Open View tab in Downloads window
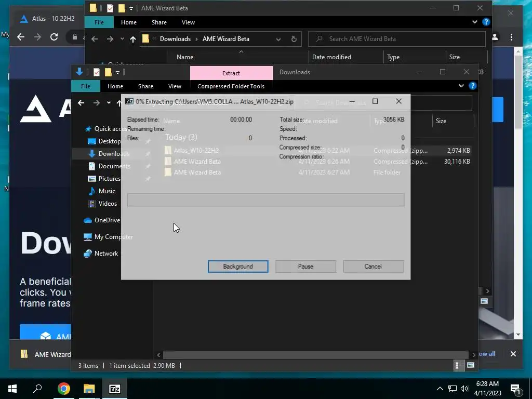The width and height of the screenshot is (532, 399). [175, 86]
